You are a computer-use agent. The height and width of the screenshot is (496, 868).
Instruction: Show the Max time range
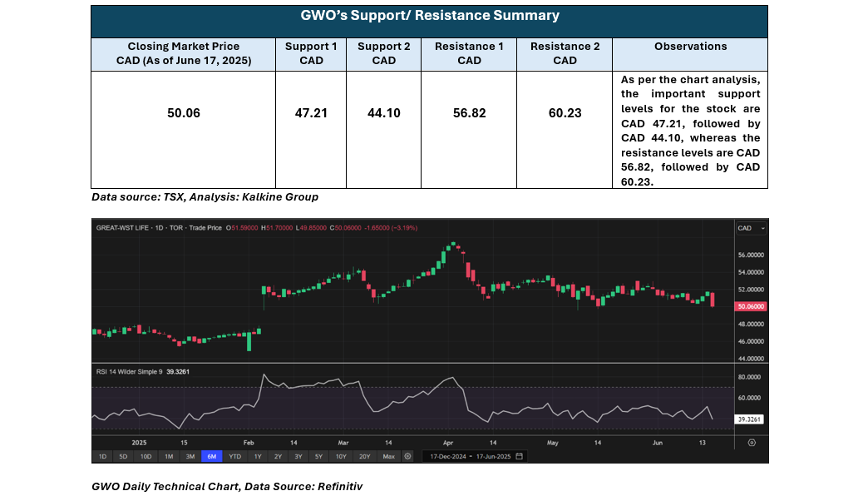point(388,457)
